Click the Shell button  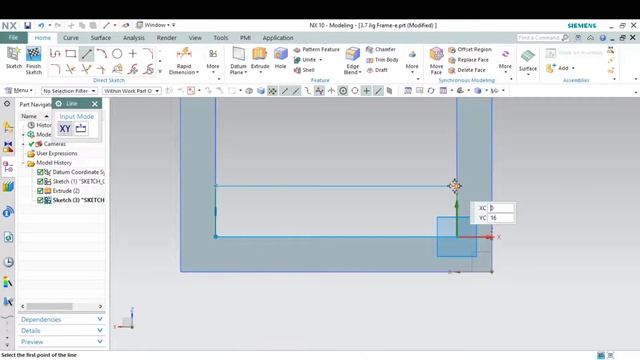(304, 70)
